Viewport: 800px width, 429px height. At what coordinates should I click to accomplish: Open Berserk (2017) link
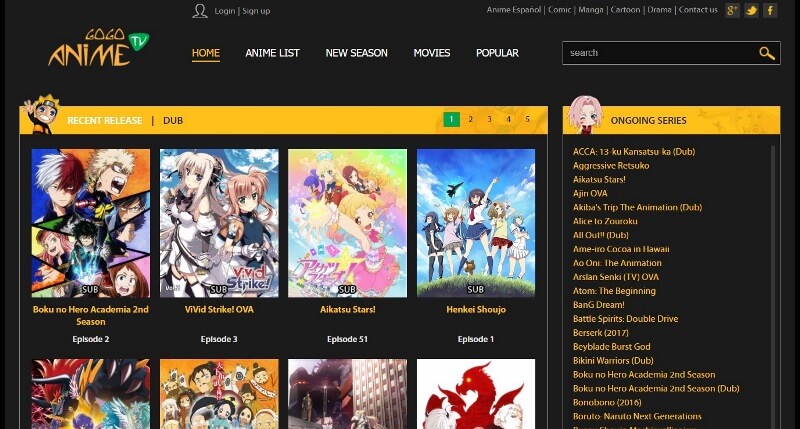tap(601, 333)
